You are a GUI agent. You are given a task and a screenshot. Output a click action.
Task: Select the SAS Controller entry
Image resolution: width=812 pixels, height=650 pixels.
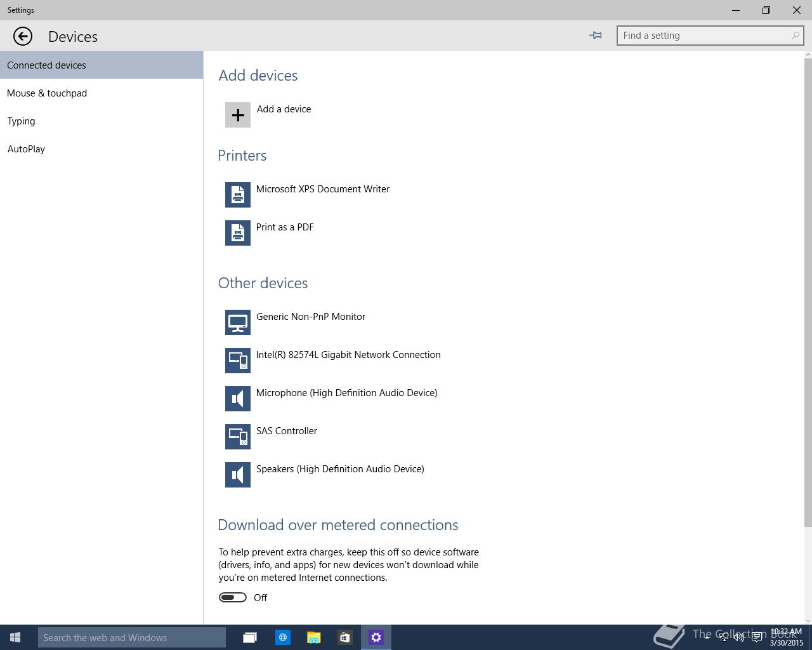[287, 431]
